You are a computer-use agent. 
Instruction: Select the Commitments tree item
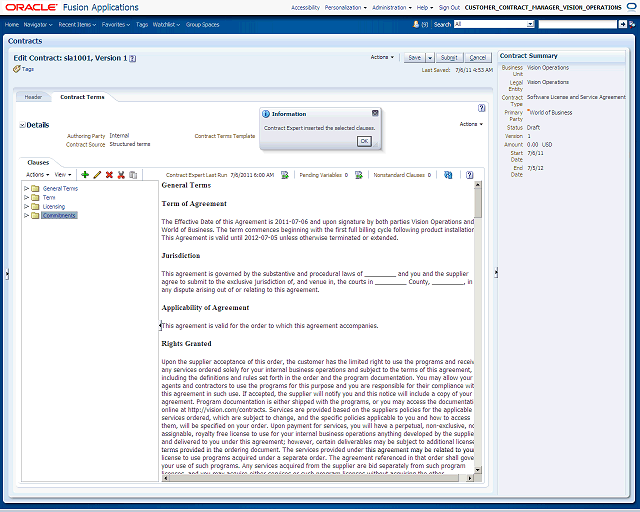[x=60, y=215]
